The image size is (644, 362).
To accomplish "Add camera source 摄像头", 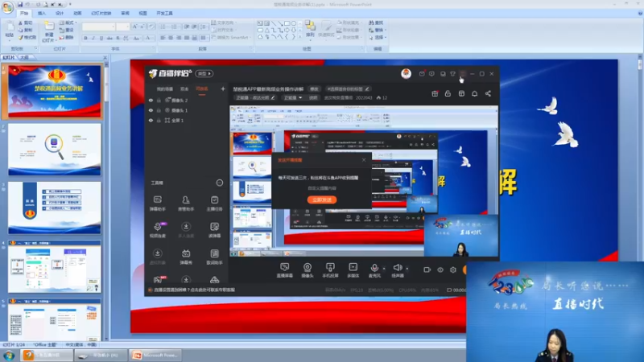I will pos(308,270).
